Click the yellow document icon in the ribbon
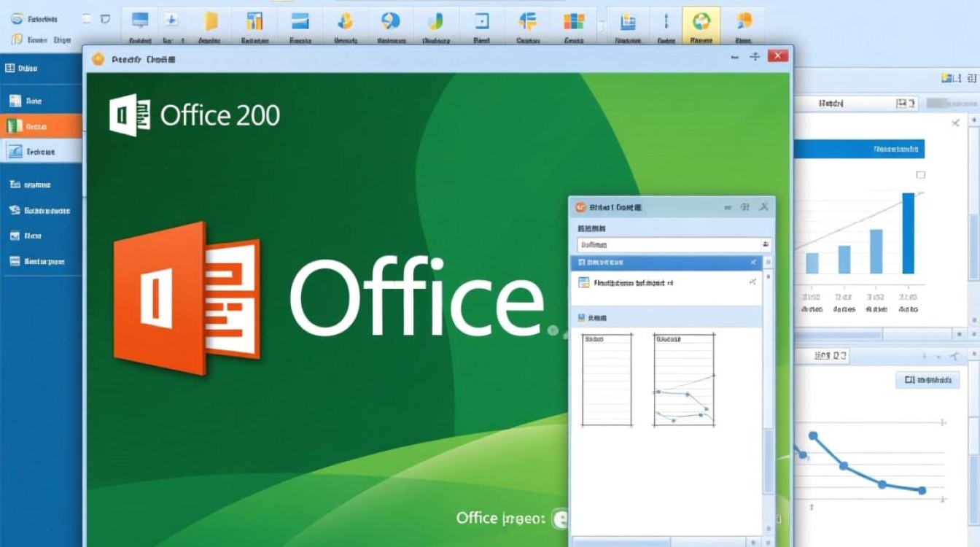This screenshot has height=547, width=980. coord(211,20)
